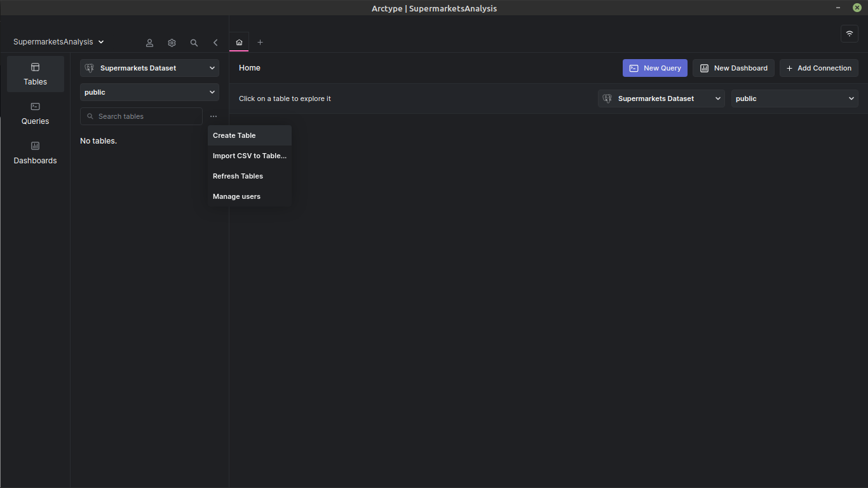
Task: Choose Import CSV to Table option
Action: coord(249,156)
